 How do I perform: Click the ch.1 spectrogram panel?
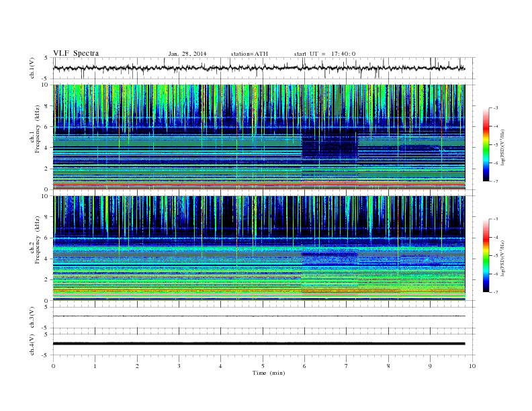tap(259, 137)
